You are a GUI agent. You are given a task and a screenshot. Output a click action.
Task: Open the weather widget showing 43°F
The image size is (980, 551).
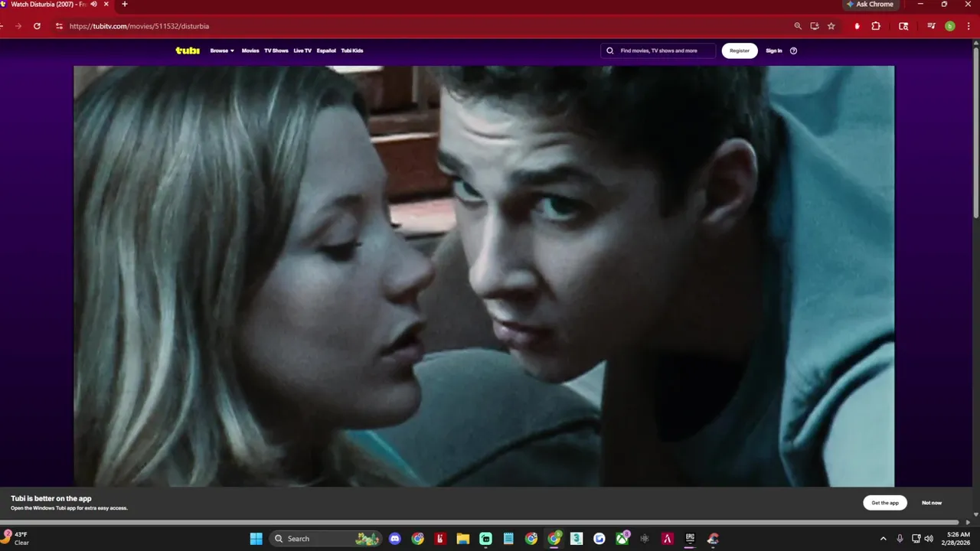click(x=17, y=539)
